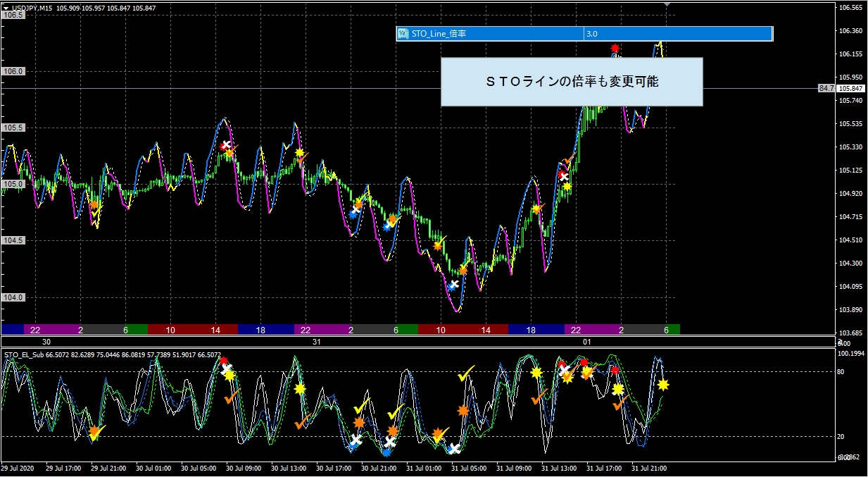Screen dimensions: 868x477
Task: Click the 31 Jul 05:00 label on the time axis
Action: pyautogui.click(x=469, y=467)
